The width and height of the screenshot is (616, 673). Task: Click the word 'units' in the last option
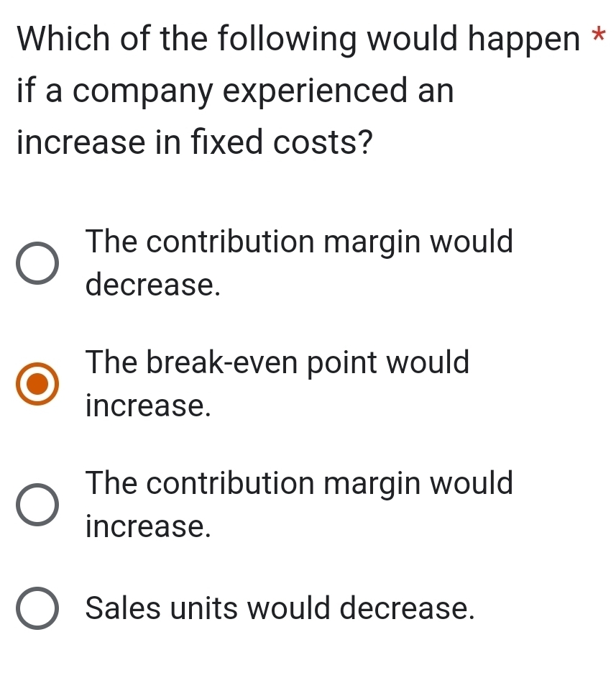click(x=203, y=608)
